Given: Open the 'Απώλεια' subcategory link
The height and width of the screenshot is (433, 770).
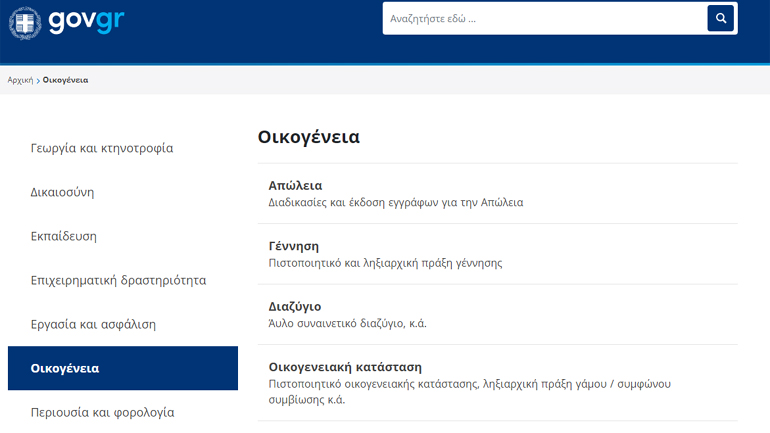Looking at the screenshot, I should (295, 186).
